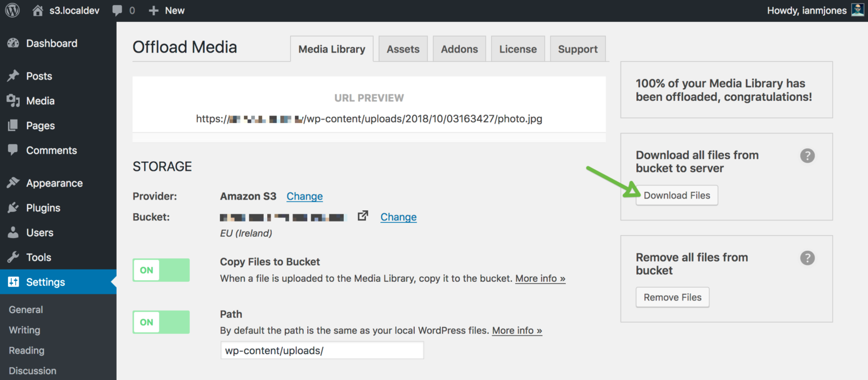
Task: Open More info for Copy Files
Action: click(541, 279)
